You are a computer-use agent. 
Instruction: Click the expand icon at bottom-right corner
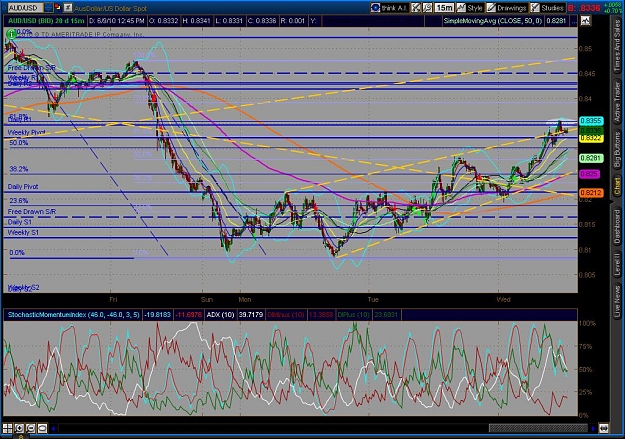click(x=603, y=429)
